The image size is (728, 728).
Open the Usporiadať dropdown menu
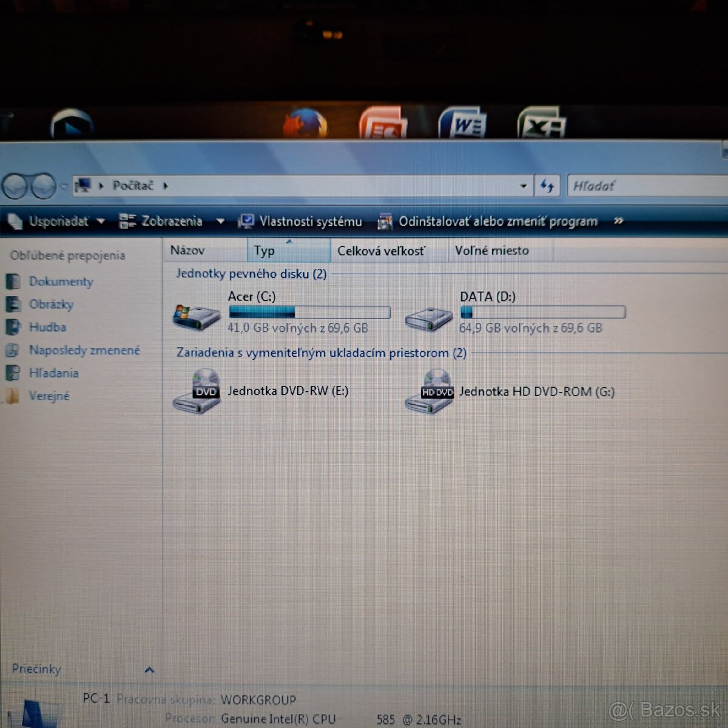[x=58, y=221]
